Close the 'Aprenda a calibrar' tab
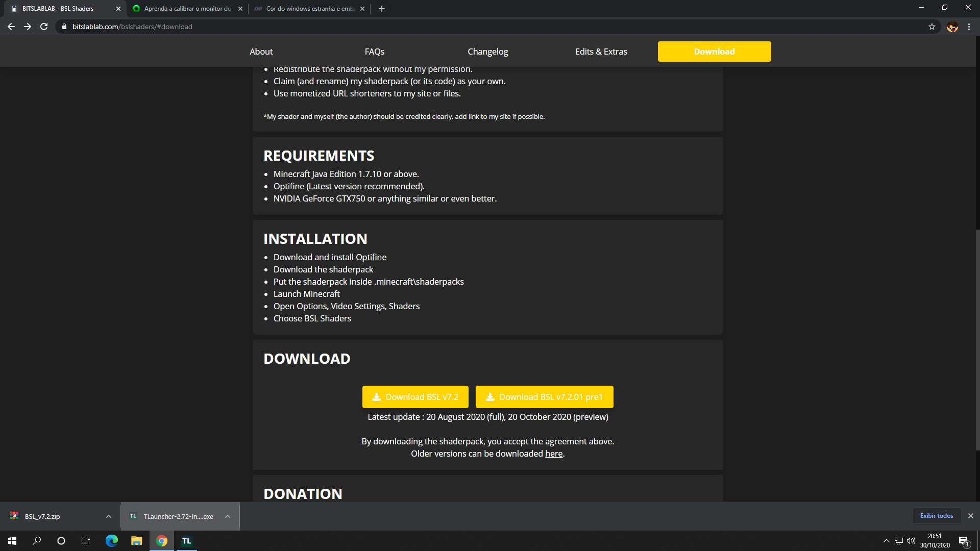The height and width of the screenshot is (551, 980). pyautogui.click(x=240, y=9)
